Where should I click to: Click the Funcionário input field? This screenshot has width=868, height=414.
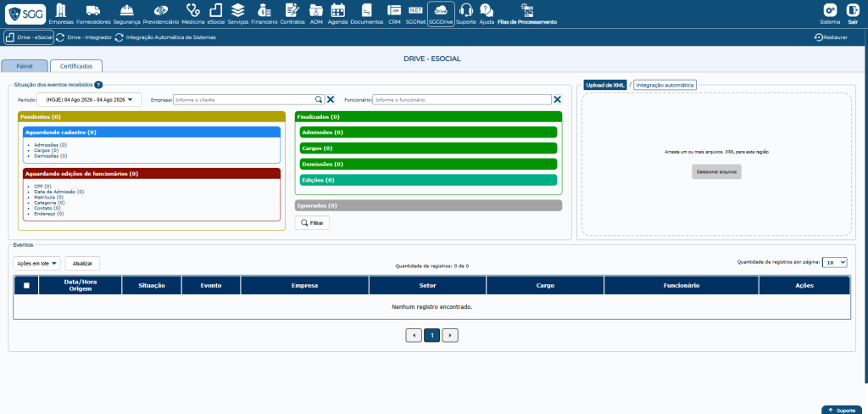(x=462, y=100)
